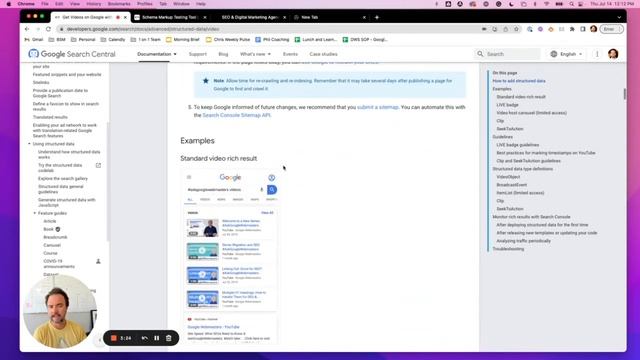The image size is (640, 360).
Task: Click the Error update button in Chrome
Action: tap(611, 29)
